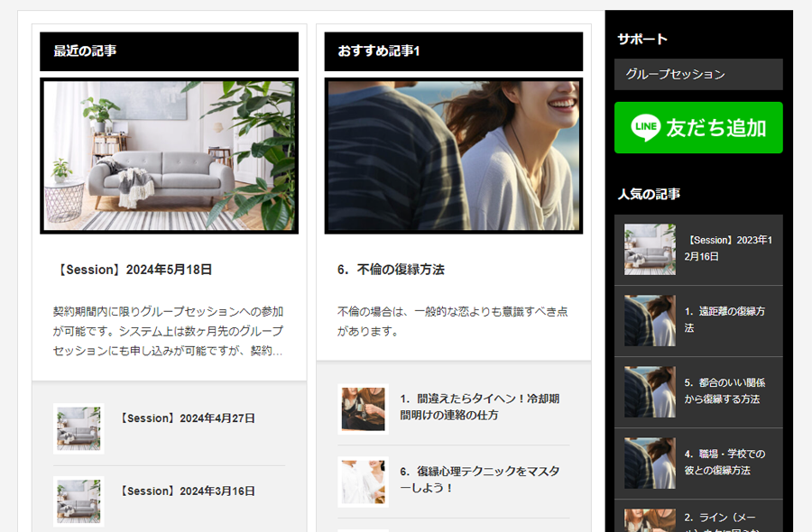Viewport: 812px width, 532px height.
Task: Click sidebar thumbnail for 【Session】2023年12月16日
Action: [x=650, y=250]
